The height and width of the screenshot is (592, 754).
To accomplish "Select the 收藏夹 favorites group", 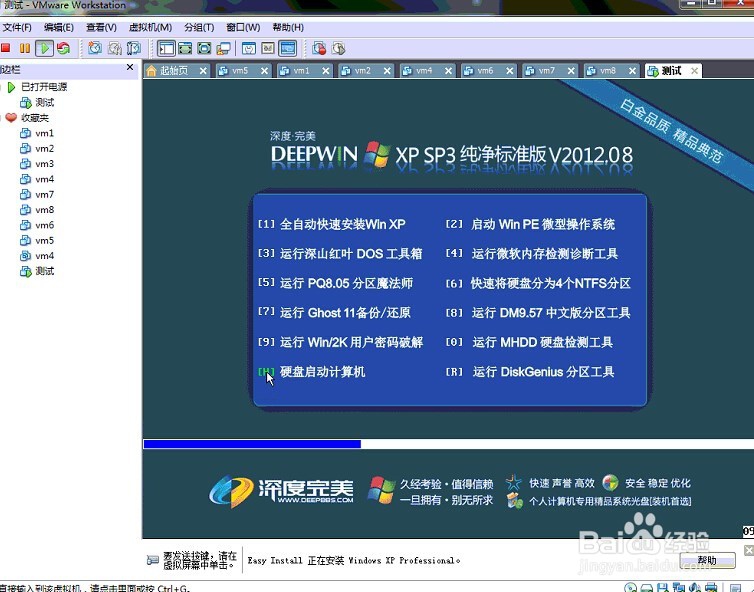I will coord(35,118).
